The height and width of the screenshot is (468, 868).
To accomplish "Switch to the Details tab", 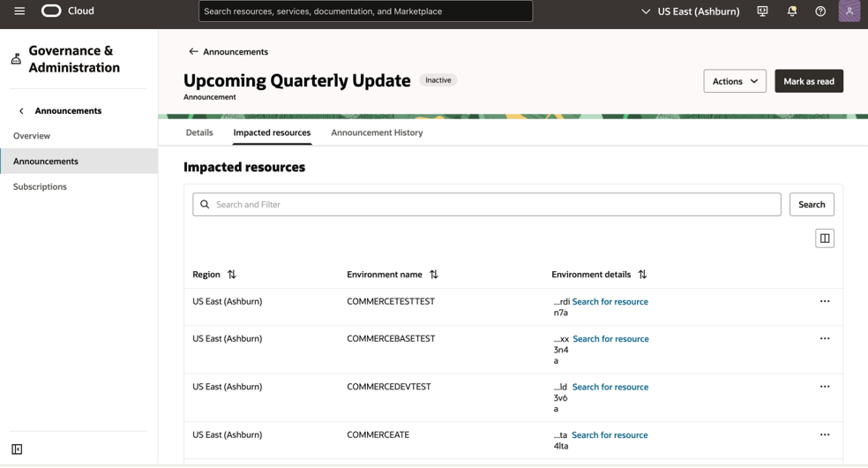I will [x=199, y=132].
